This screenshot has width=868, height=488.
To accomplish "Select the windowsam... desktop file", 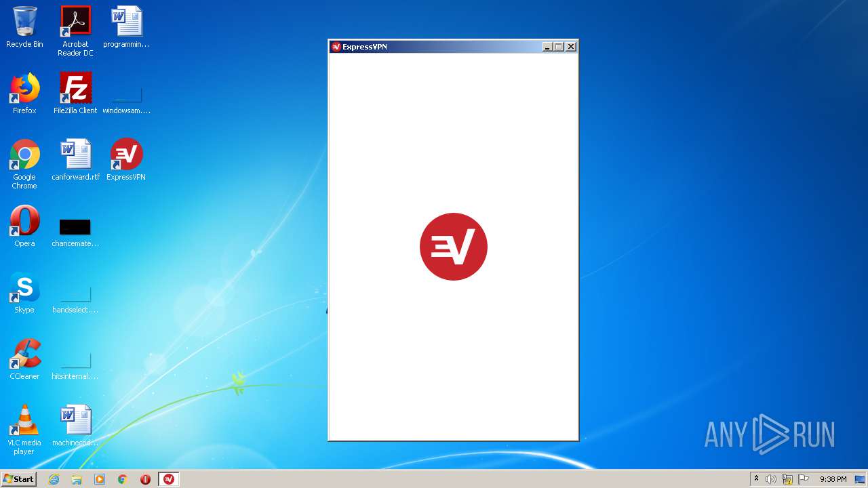I will click(x=126, y=98).
